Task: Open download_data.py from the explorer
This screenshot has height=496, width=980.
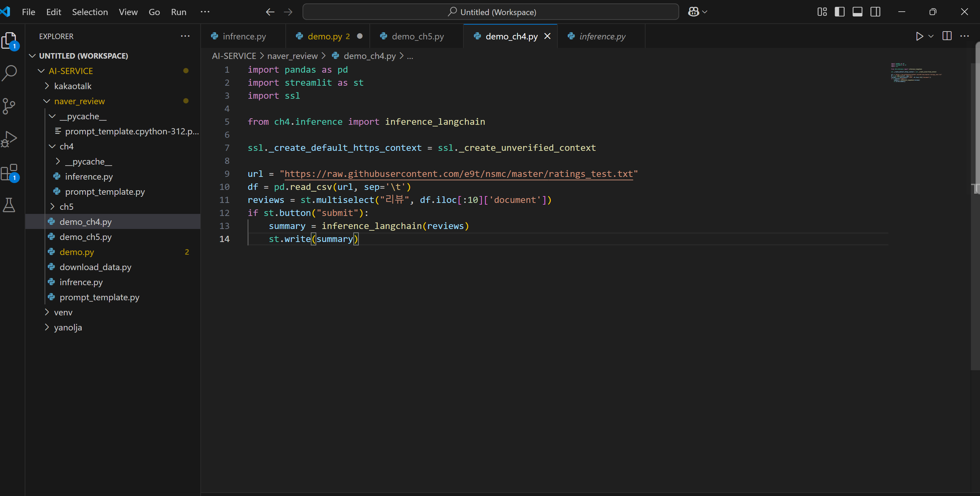Action: click(x=95, y=267)
